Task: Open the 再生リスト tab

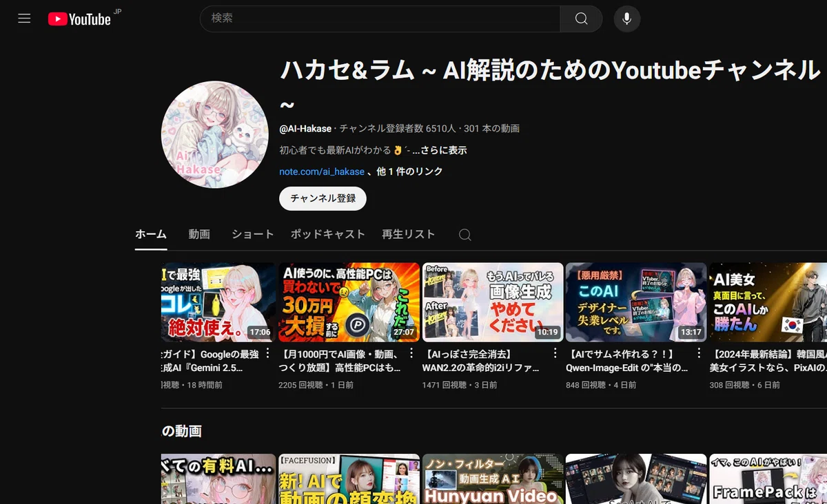Action: pos(409,234)
